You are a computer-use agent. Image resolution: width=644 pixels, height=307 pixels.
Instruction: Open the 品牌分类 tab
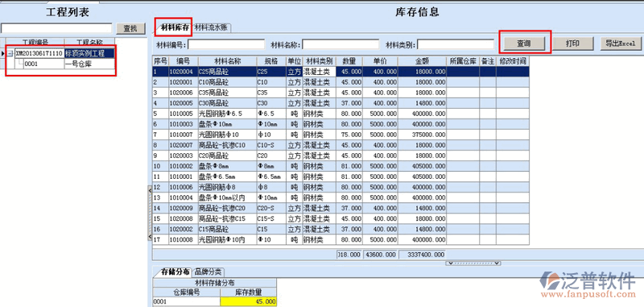[x=208, y=272]
